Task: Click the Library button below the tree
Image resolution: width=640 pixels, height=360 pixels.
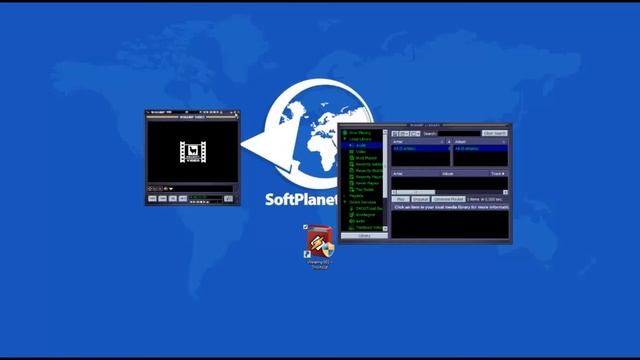Action: pos(364,236)
